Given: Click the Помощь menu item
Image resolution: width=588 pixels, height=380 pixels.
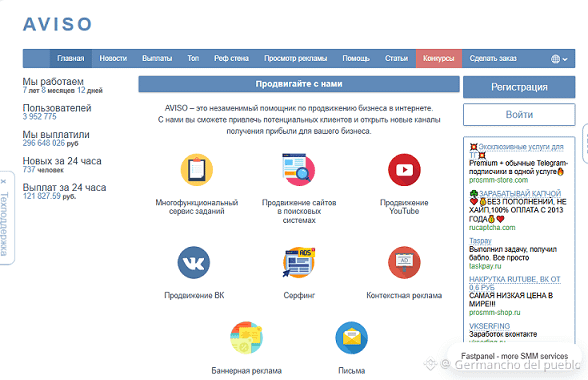Looking at the screenshot, I should 356,59.
